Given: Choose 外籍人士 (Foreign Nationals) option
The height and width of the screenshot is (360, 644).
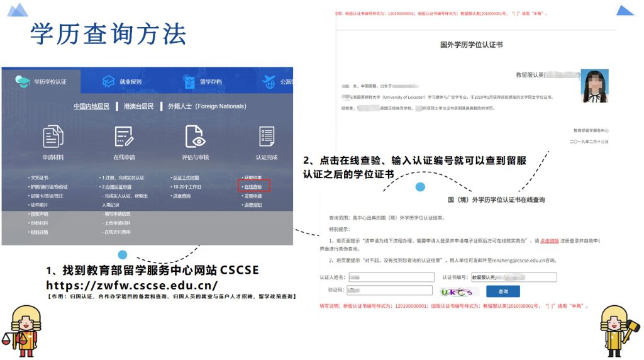Looking at the screenshot, I should click(x=206, y=106).
